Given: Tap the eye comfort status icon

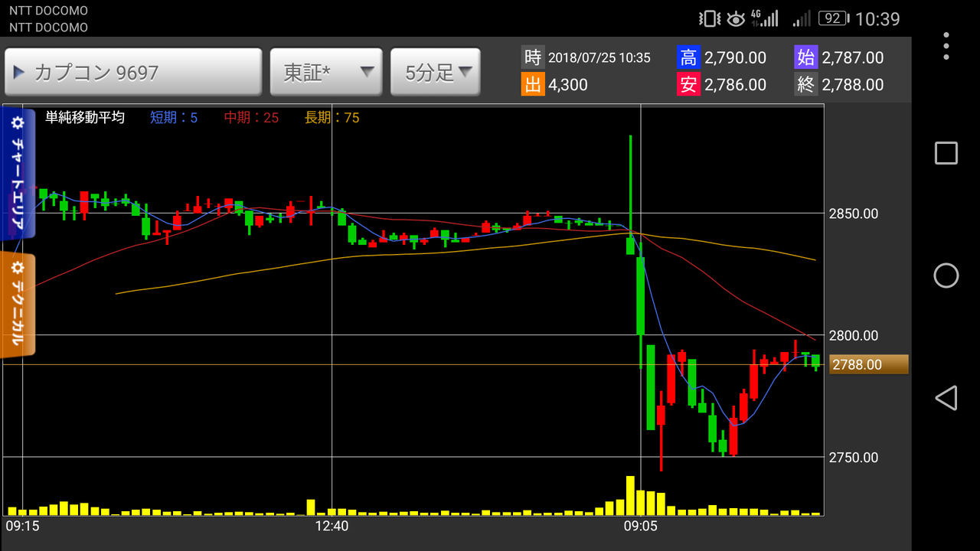Looking at the screenshot, I should [x=736, y=19].
